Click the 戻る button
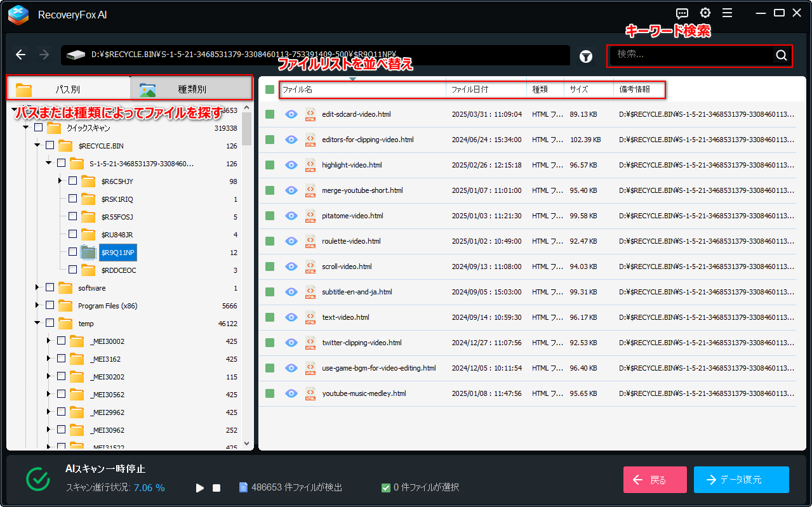 pyautogui.click(x=655, y=480)
